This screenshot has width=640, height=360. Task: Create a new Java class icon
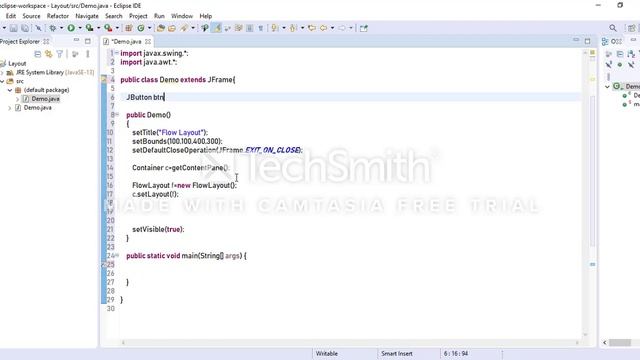point(141,28)
